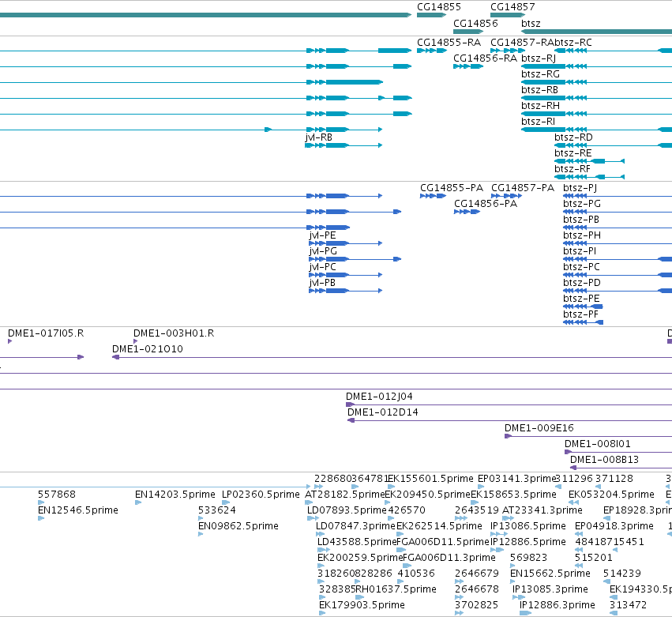
Task: Select the btsz-PF protein label
Action: [x=580, y=314]
